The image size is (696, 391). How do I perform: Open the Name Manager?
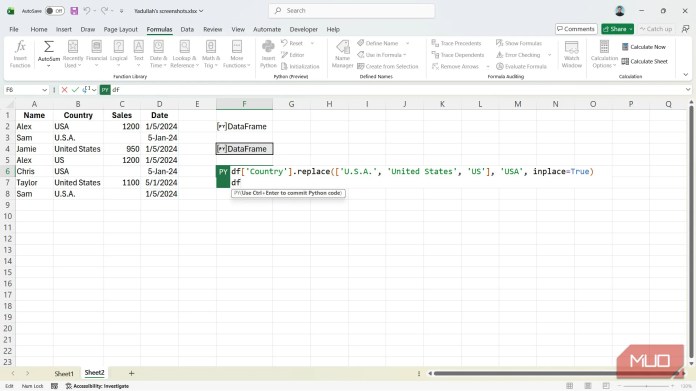342,54
